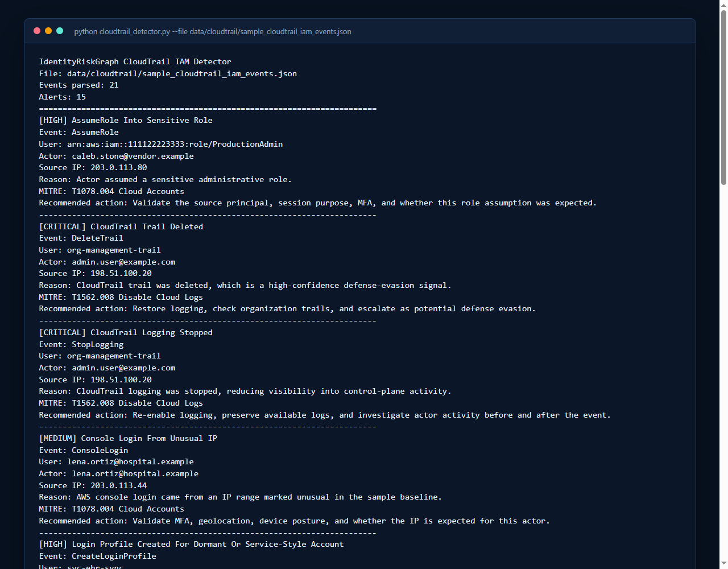This screenshot has height=569, width=728.
Task: Click 'MITRE: T1078.004 Cloud Accounts' under ConsoleLogin
Action: pyautogui.click(x=111, y=509)
